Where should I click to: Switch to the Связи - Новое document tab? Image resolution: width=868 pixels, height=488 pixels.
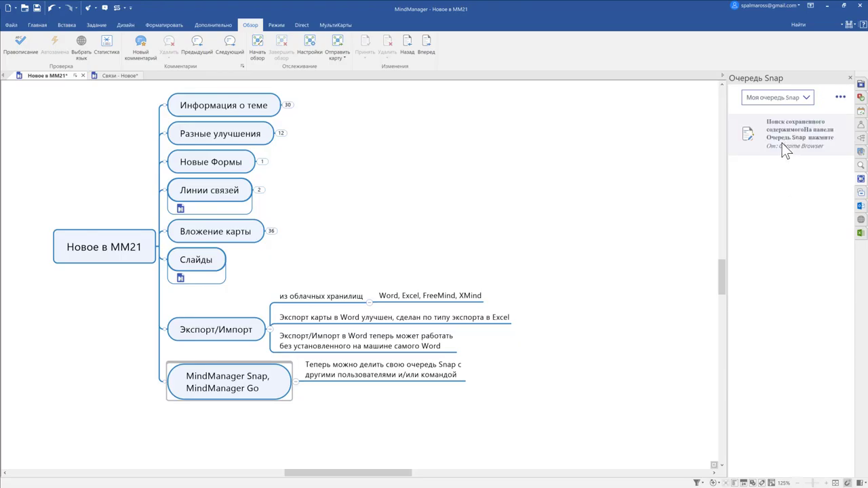pos(119,76)
